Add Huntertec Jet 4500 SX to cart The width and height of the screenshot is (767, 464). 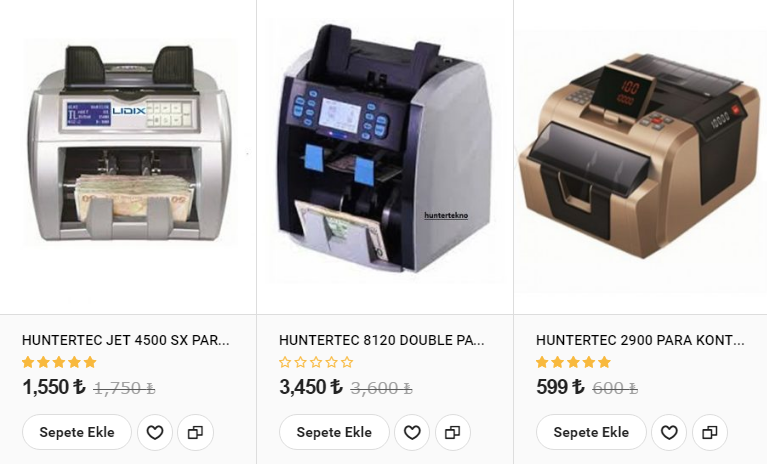77,432
